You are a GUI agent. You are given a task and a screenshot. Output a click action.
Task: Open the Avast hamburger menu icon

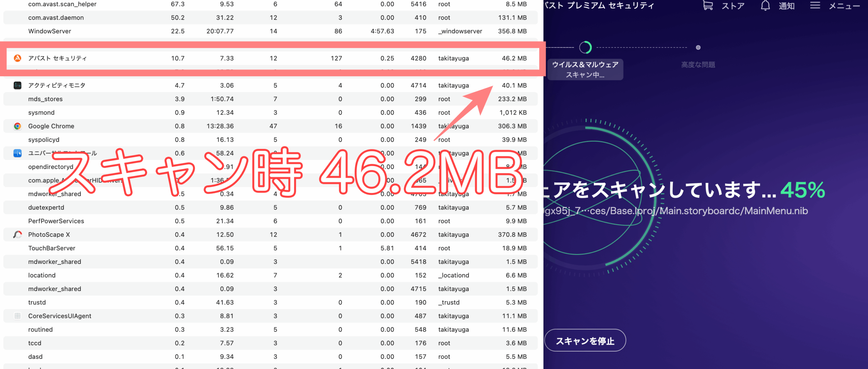click(815, 5)
